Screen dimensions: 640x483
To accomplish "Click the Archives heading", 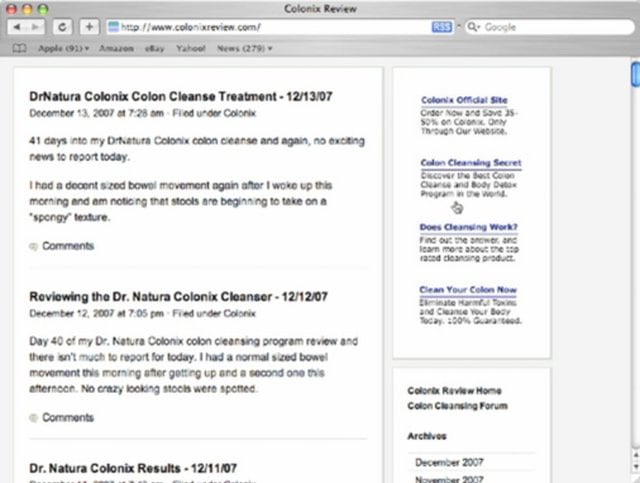I will [x=427, y=436].
